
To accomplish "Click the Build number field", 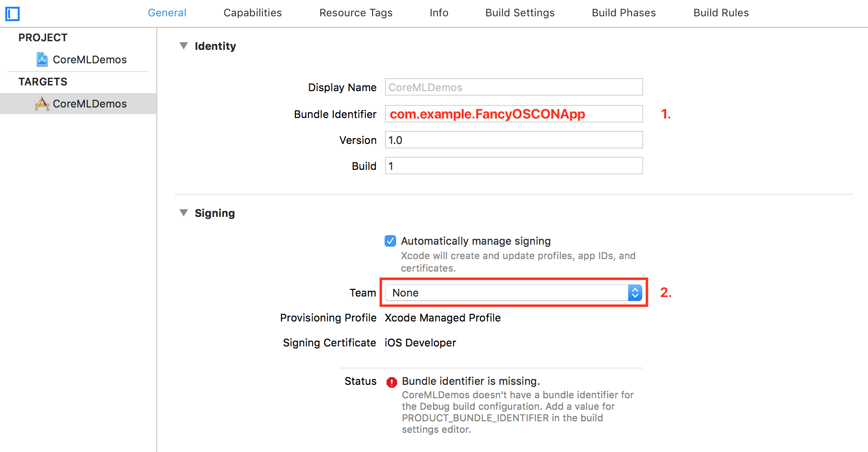I will [x=514, y=166].
